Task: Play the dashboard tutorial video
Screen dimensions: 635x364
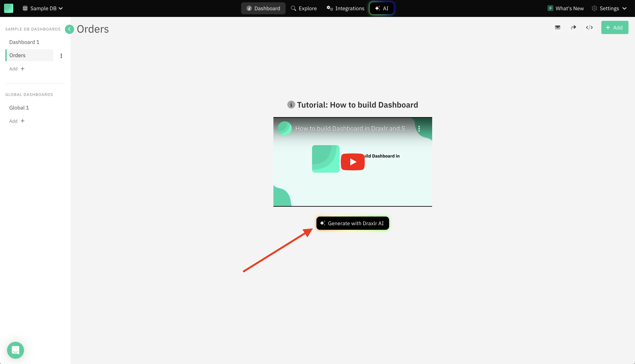Action: coord(352,162)
